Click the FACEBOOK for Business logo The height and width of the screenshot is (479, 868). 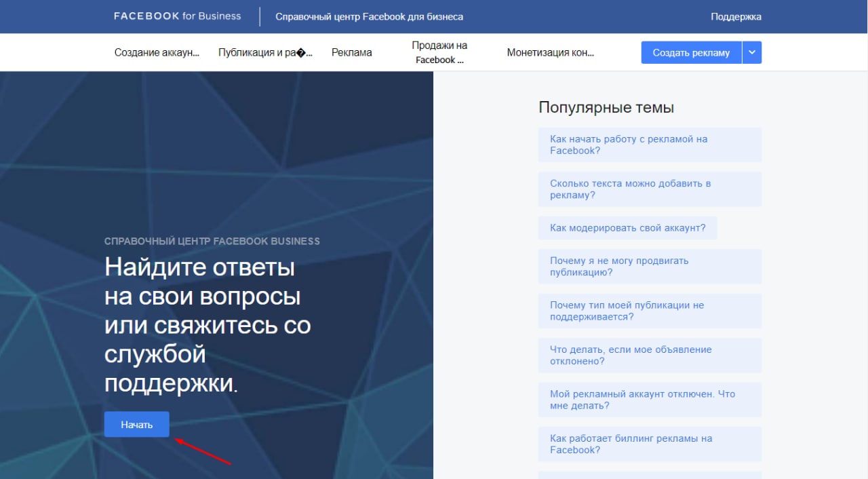(x=177, y=16)
